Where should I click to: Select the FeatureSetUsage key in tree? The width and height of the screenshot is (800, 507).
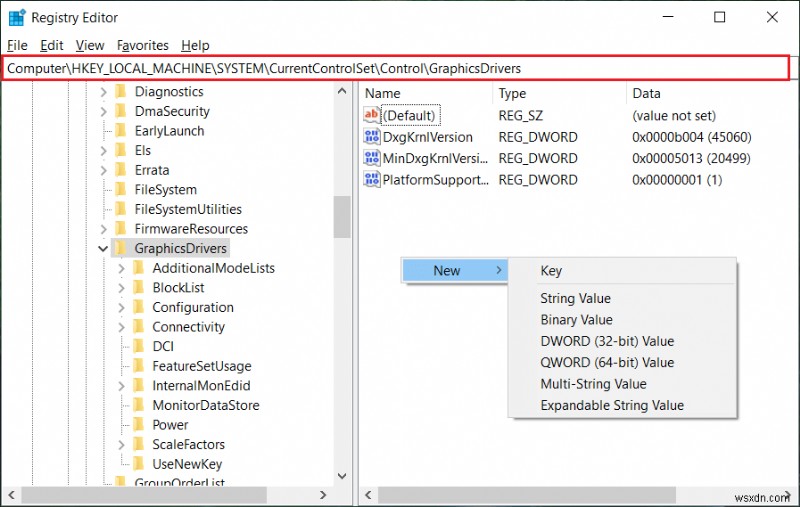201,366
